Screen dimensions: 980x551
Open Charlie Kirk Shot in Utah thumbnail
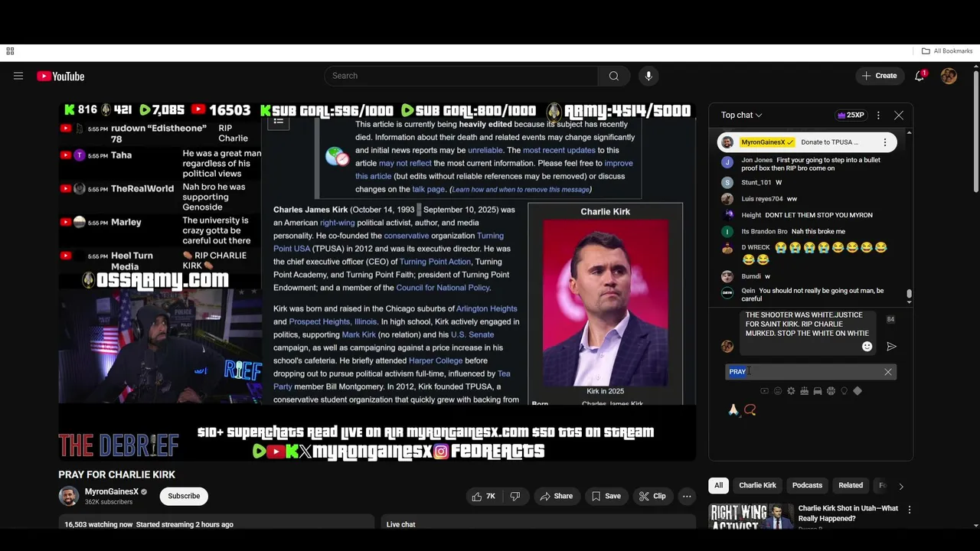(x=751, y=516)
